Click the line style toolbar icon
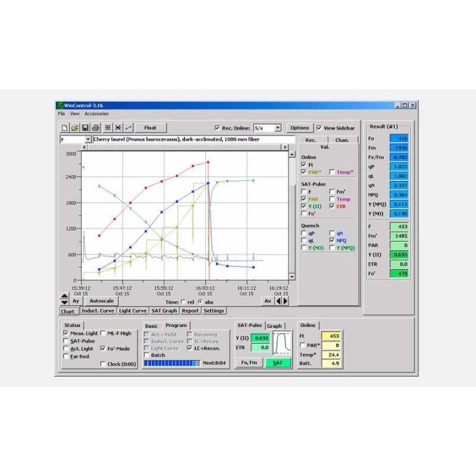This screenshot has height=476, width=476. [x=128, y=128]
